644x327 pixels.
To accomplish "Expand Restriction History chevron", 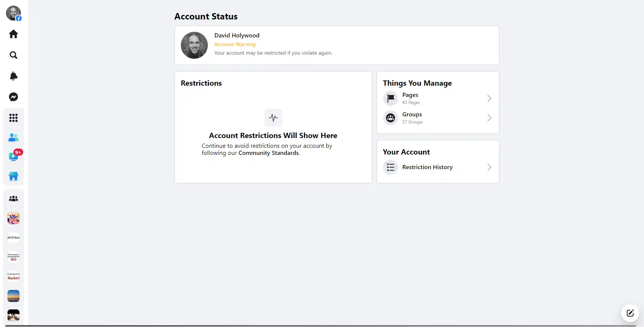I will click(489, 167).
